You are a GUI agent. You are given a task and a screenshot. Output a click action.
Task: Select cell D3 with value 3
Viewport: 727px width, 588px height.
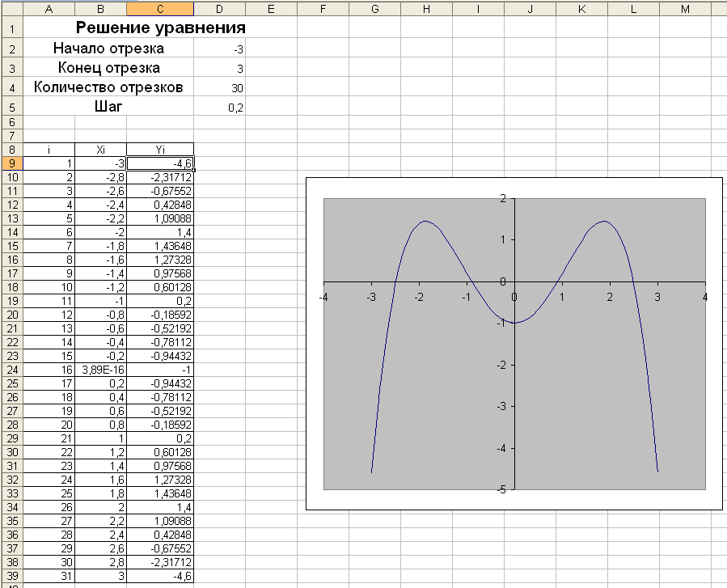tap(220, 68)
